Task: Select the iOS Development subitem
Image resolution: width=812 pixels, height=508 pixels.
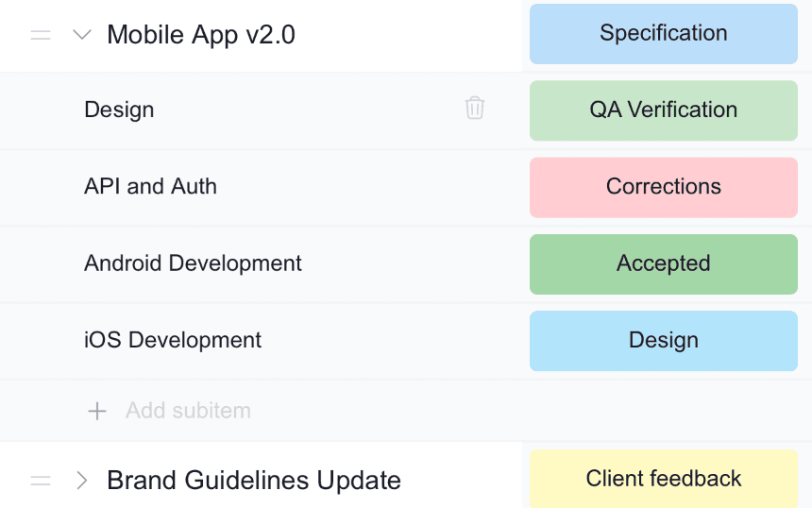Action: coord(173,340)
